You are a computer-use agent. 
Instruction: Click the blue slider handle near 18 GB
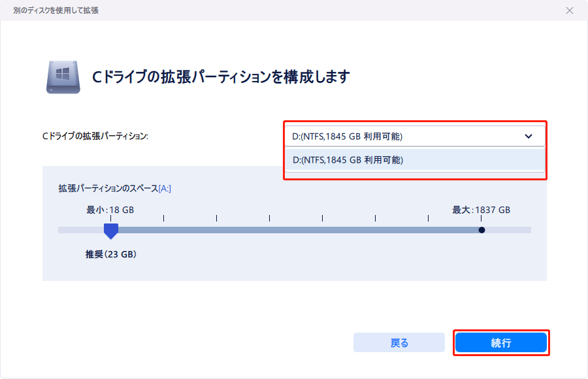pos(111,231)
